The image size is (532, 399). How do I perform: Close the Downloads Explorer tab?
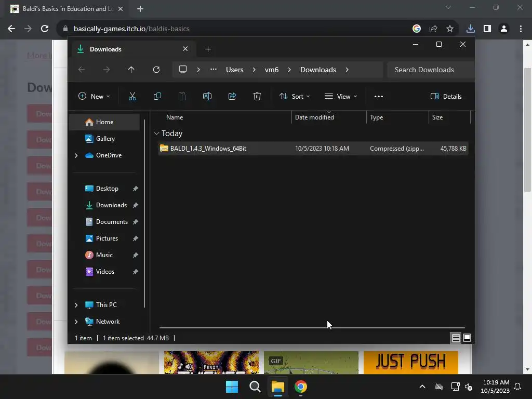[x=185, y=49]
